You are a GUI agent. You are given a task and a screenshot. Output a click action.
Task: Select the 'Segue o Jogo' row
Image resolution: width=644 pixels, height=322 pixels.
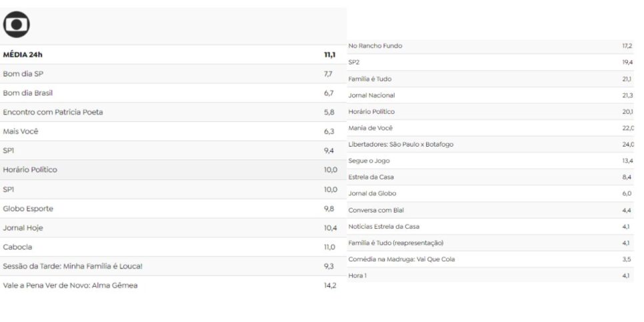click(x=491, y=161)
